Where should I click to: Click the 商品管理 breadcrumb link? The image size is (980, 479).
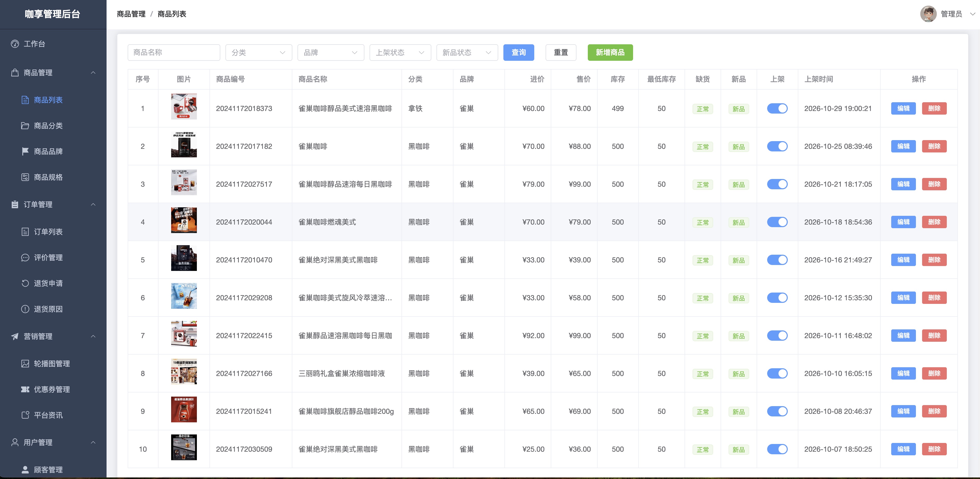click(131, 14)
